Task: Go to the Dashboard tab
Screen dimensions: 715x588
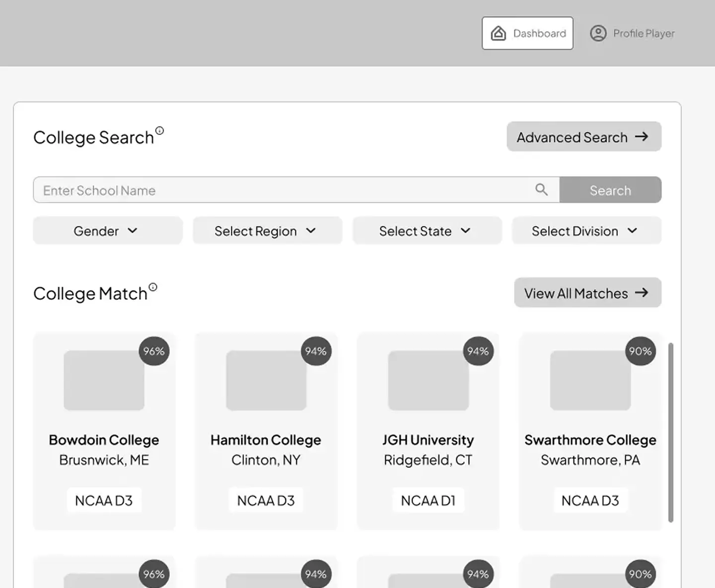Action: [527, 33]
